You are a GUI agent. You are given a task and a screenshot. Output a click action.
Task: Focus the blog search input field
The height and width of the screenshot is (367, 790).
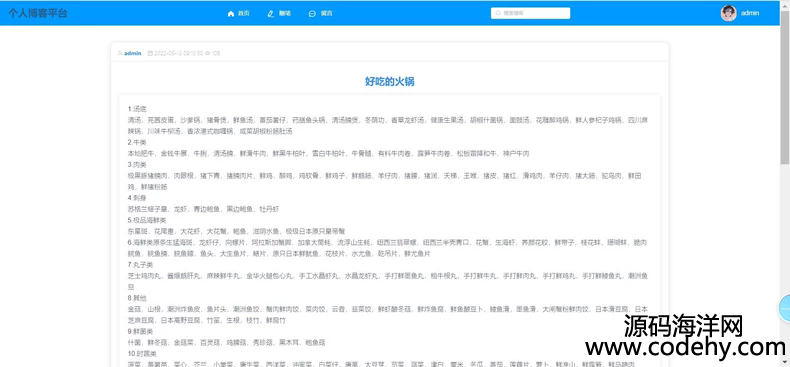[x=531, y=13]
